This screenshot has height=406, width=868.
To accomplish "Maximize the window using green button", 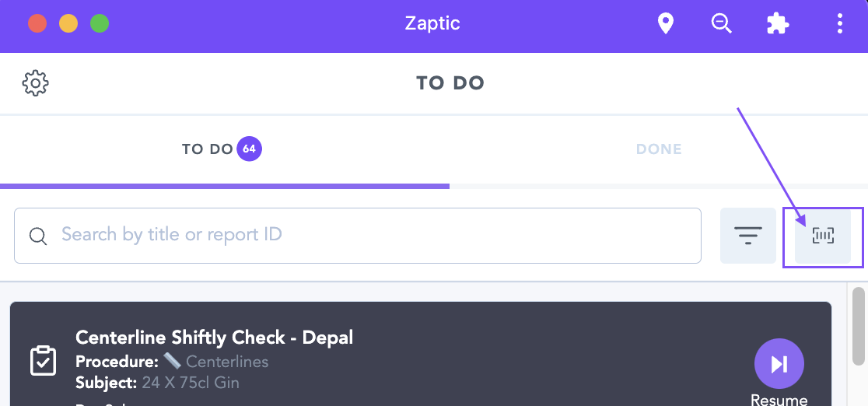I will pos(100,24).
